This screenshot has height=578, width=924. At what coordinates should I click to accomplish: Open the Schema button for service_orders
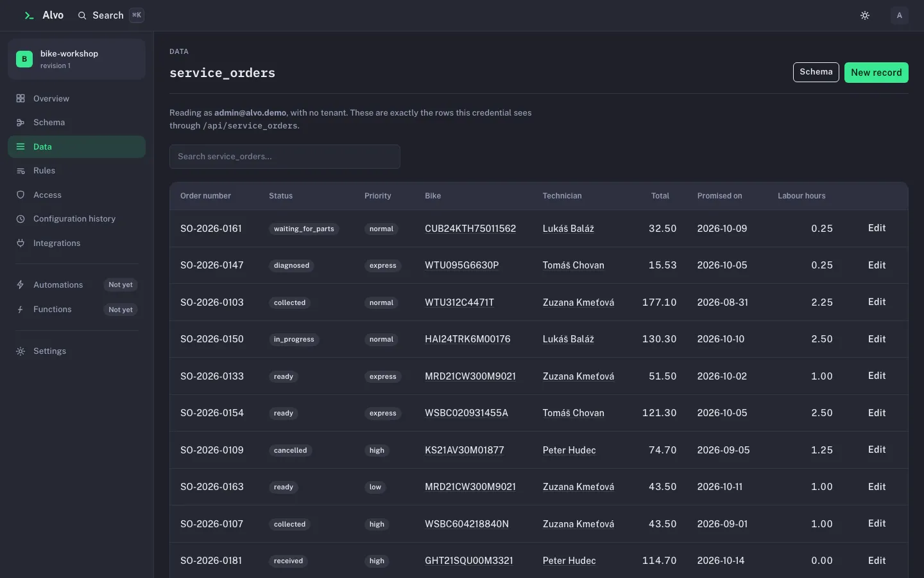click(816, 72)
